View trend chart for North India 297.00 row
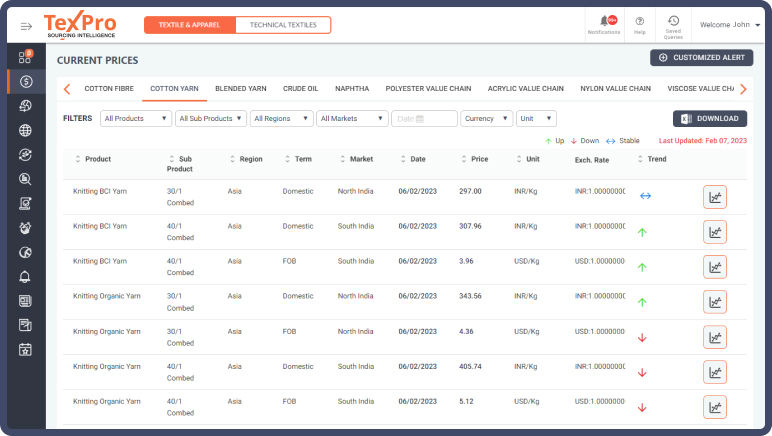The width and height of the screenshot is (772, 436). pos(714,197)
